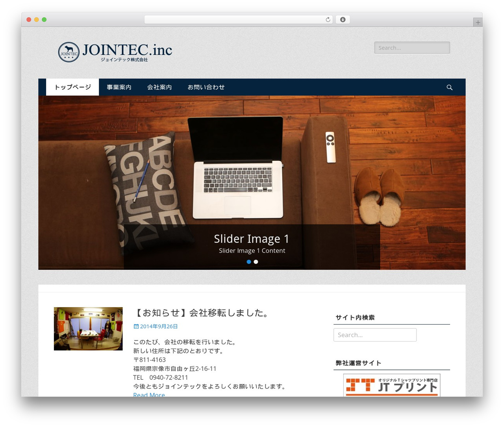
Task: Close the browser window with the red button
Action: click(29, 20)
